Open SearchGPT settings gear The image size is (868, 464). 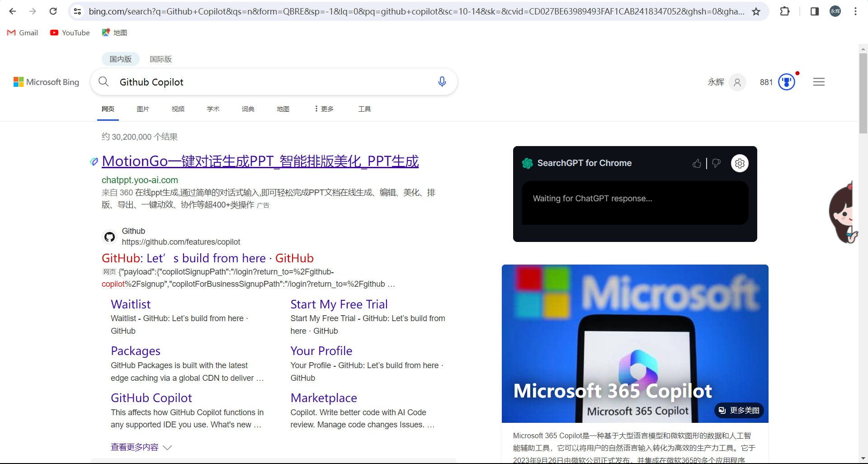[740, 163]
